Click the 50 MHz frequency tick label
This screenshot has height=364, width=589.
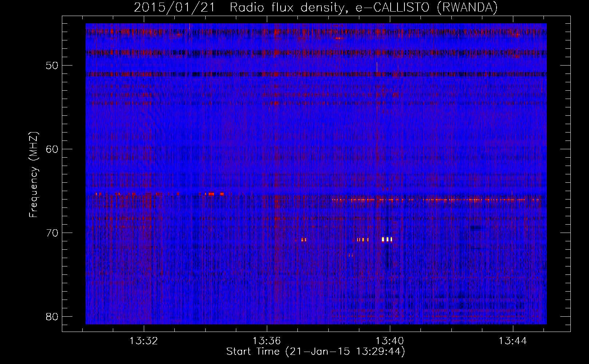click(52, 66)
